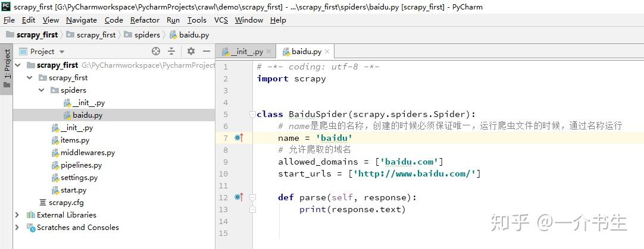Collapse the scrapy_first root project node
Screen dimensions: 644x249
pyautogui.click(x=17, y=65)
